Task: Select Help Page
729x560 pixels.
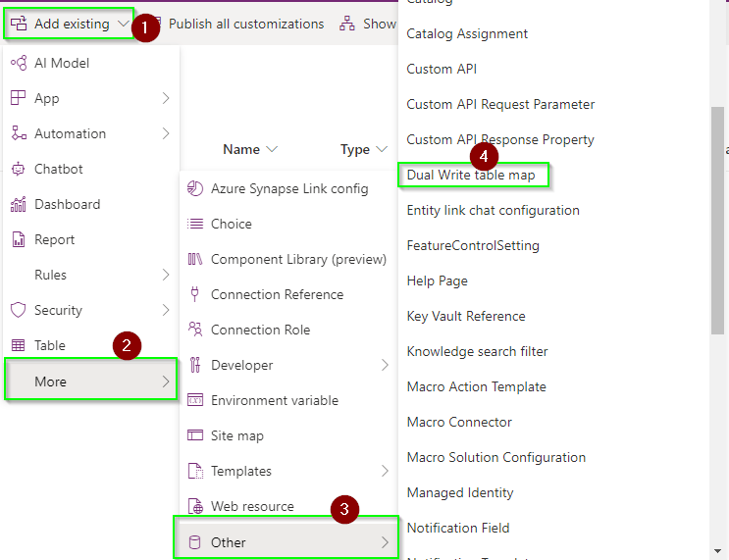Action: click(437, 280)
